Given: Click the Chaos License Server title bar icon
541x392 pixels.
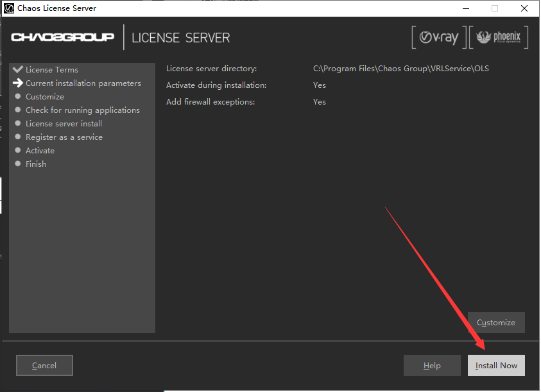Looking at the screenshot, I should pyautogui.click(x=9, y=8).
